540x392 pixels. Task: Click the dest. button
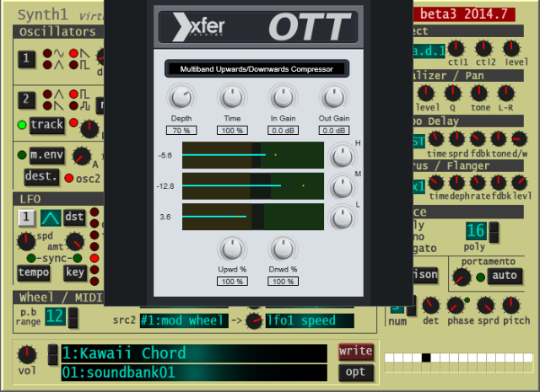(x=41, y=176)
